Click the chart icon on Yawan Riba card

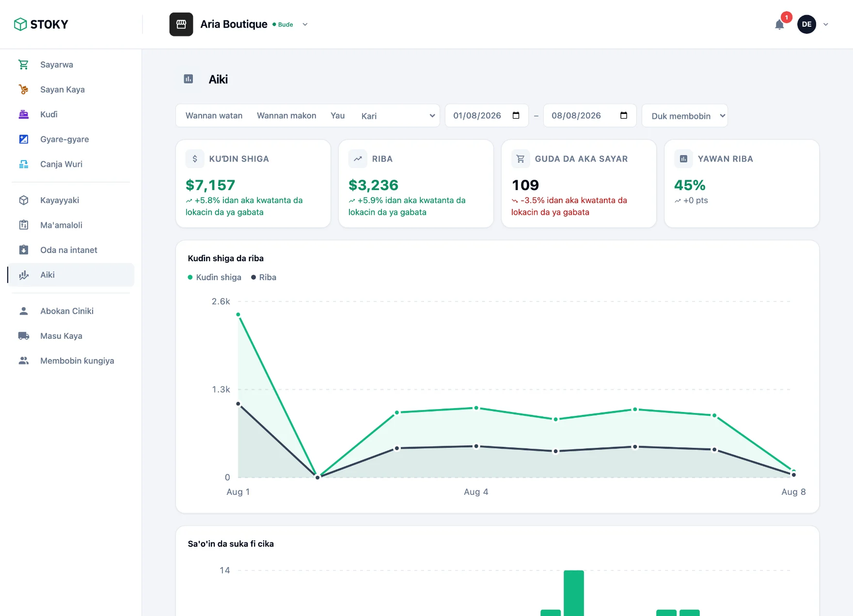pyautogui.click(x=683, y=158)
